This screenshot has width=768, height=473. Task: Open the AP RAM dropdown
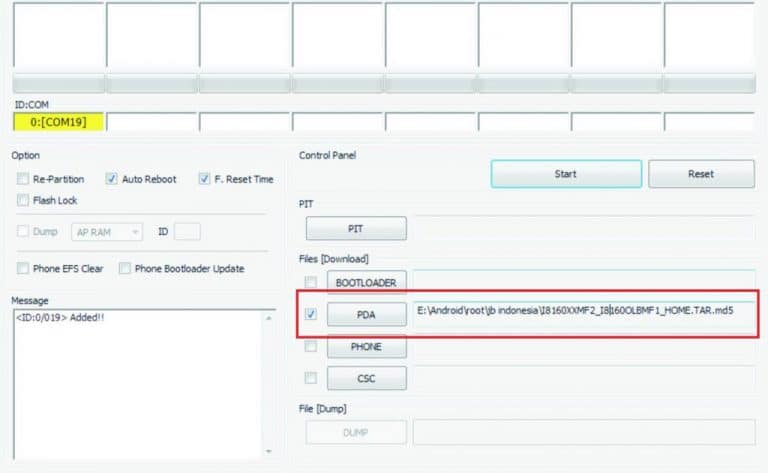click(107, 232)
